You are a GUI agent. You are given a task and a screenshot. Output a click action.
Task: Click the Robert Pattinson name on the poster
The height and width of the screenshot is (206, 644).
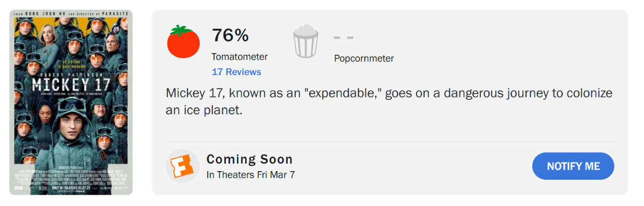(x=70, y=71)
